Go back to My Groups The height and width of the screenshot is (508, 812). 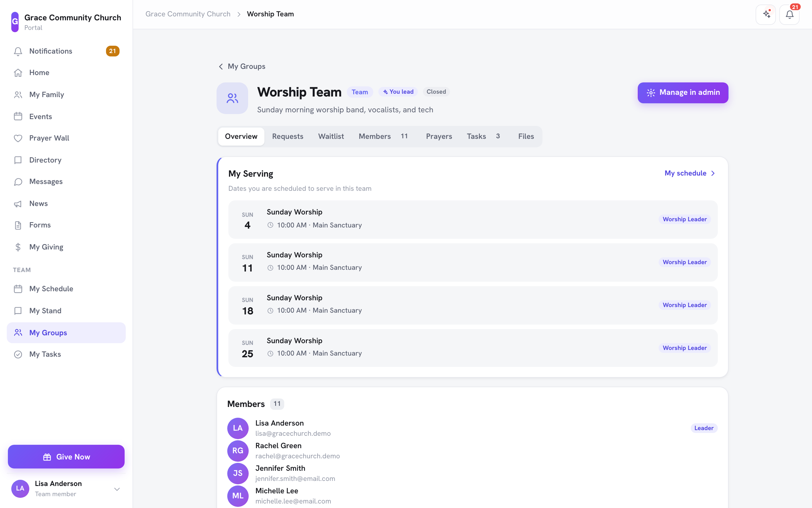pos(242,66)
